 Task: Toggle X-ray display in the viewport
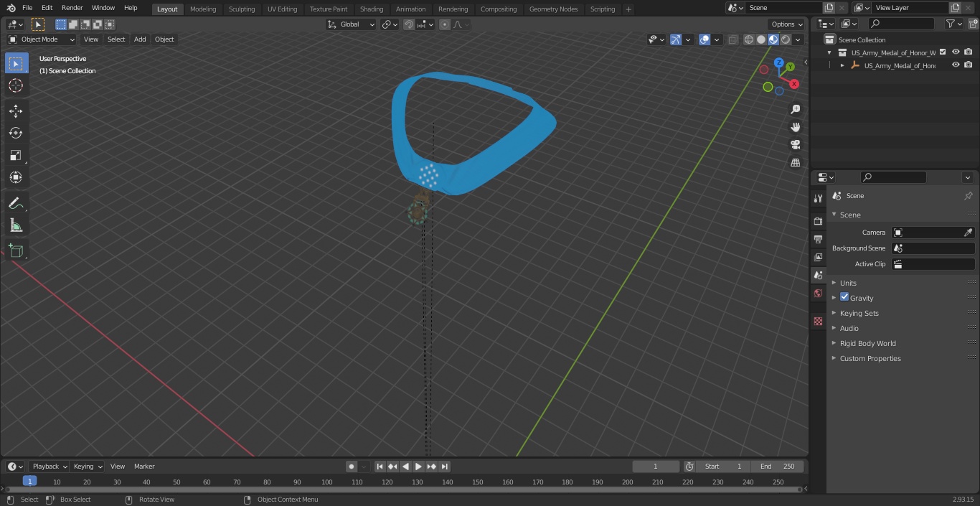click(x=732, y=39)
